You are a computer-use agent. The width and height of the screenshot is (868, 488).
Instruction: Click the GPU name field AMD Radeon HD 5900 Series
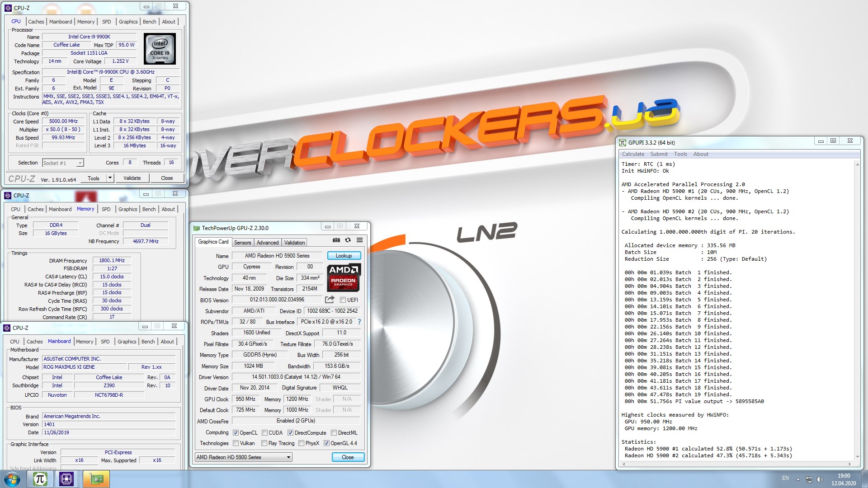tap(277, 256)
